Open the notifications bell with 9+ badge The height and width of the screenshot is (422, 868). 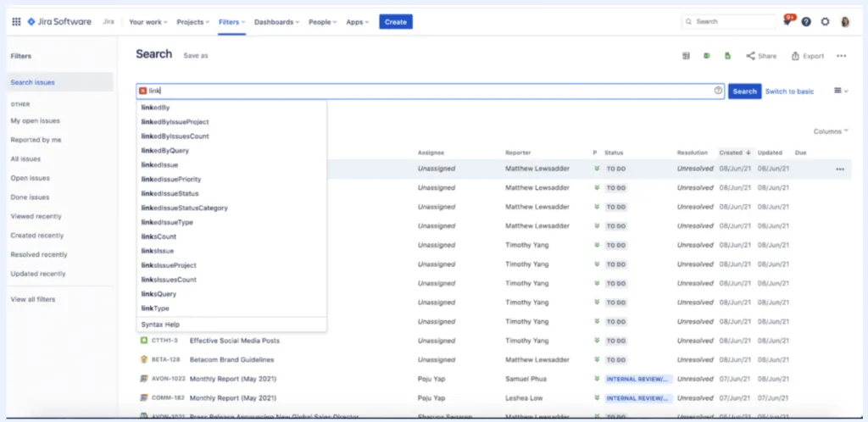[787, 22]
